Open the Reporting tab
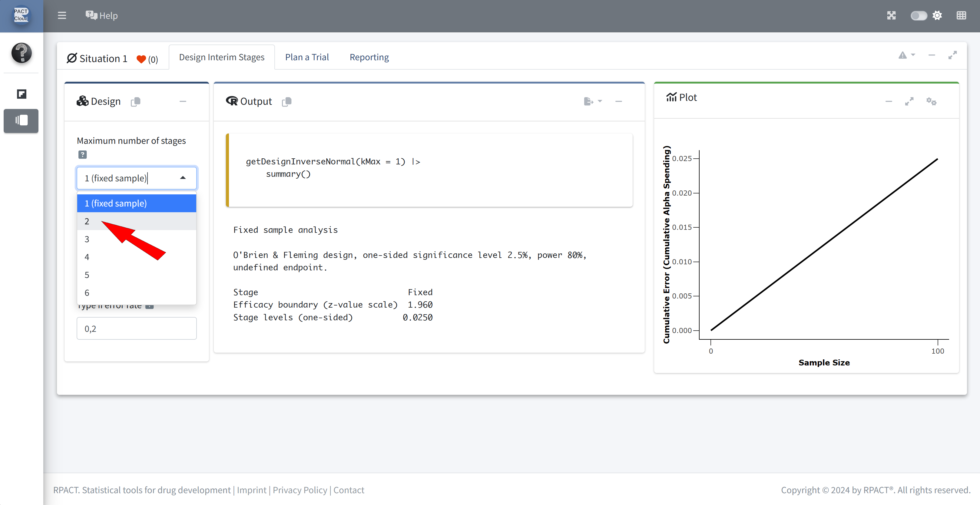The height and width of the screenshot is (505, 980). point(369,57)
